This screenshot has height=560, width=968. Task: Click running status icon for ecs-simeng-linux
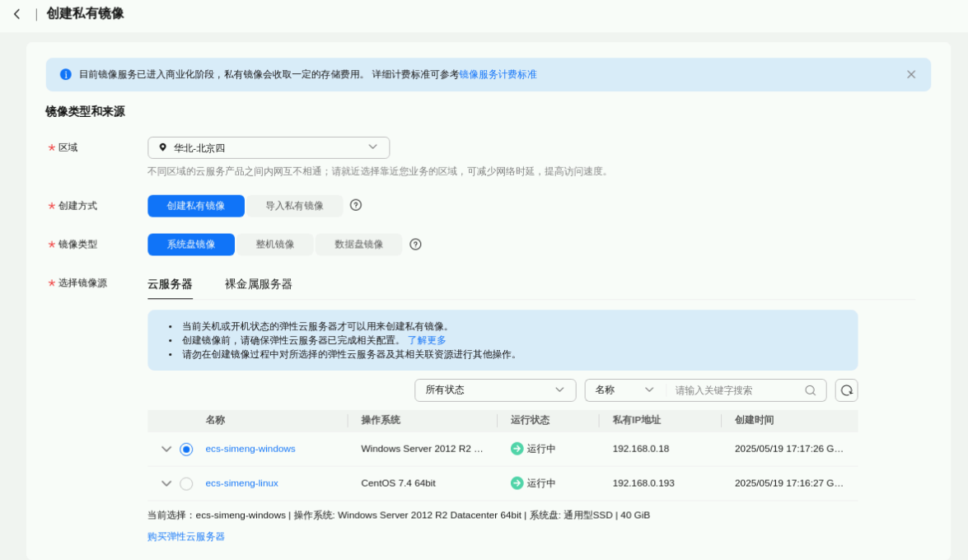click(x=517, y=483)
